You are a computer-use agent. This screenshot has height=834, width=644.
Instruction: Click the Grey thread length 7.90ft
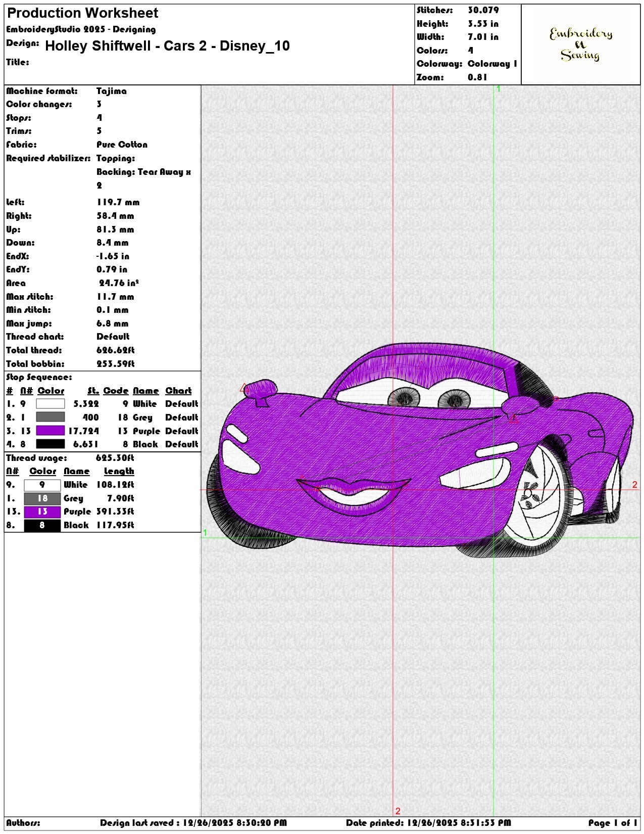[x=120, y=498]
